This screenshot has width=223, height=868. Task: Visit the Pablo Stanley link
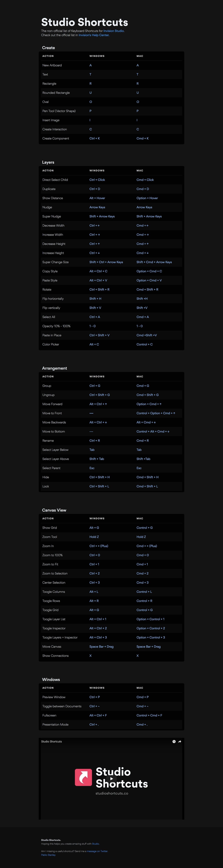(48, 855)
